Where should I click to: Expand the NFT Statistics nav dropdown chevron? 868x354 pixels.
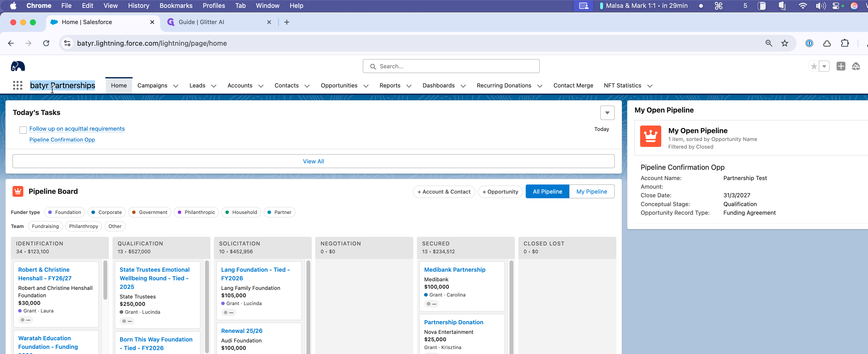(650, 86)
